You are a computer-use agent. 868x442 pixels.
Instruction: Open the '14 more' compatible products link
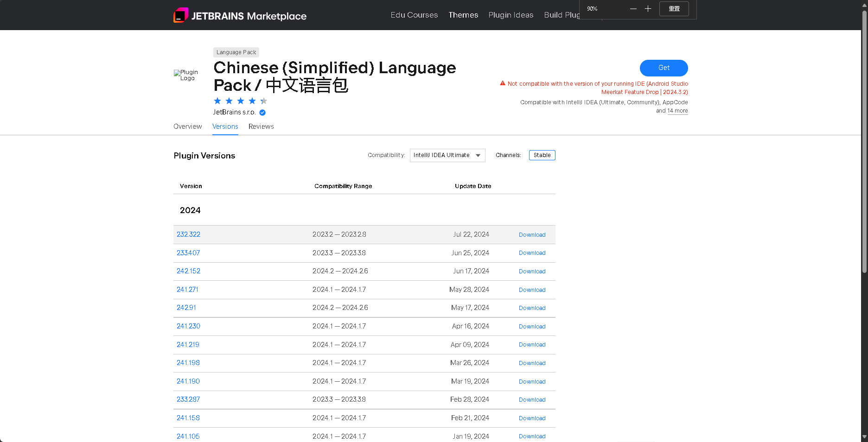coord(677,111)
